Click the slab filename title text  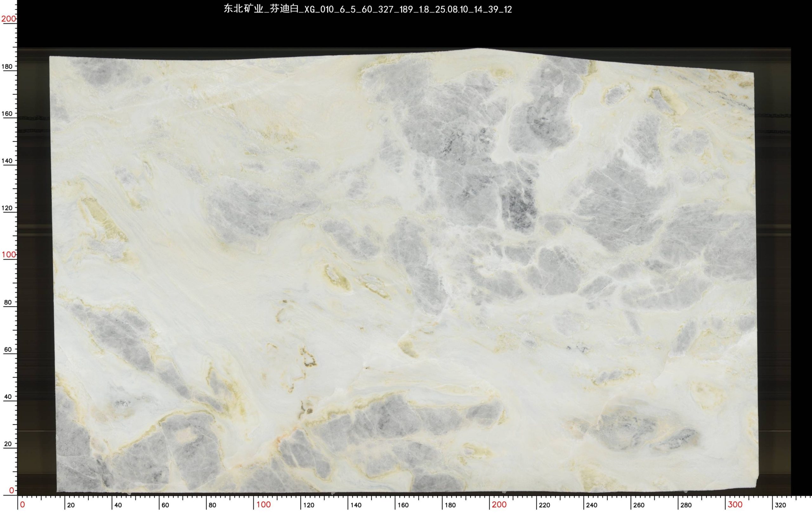pyautogui.click(x=368, y=10)
